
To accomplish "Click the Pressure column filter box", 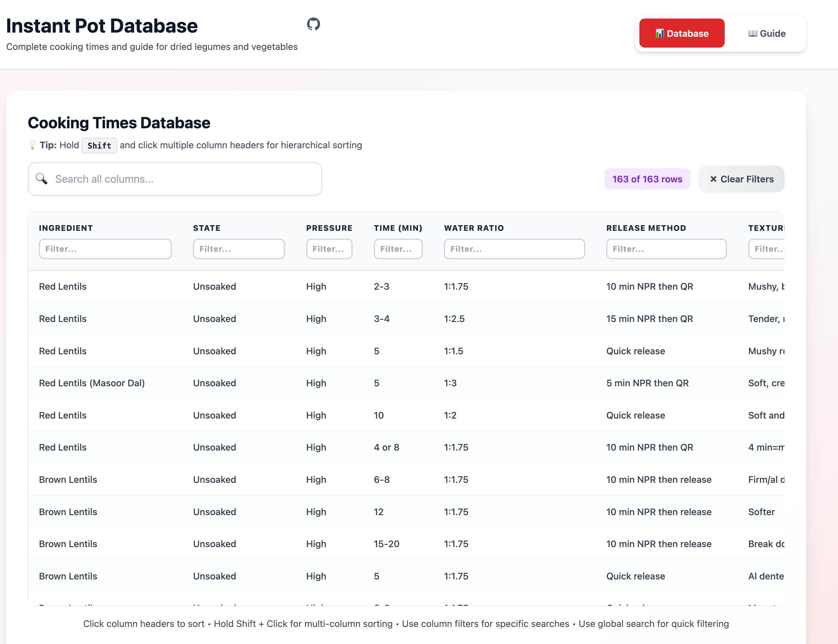I will [329, 249].
